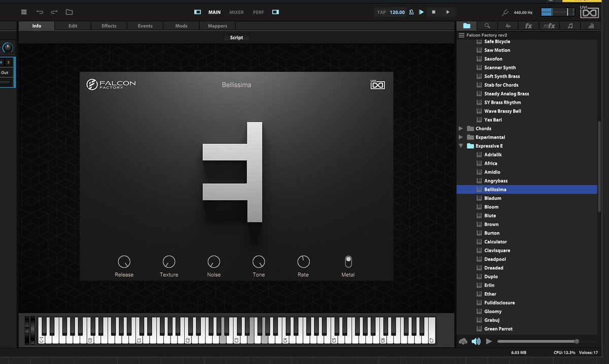Select the Clavisquare preset
609x364 pixels.
point(527,250)
